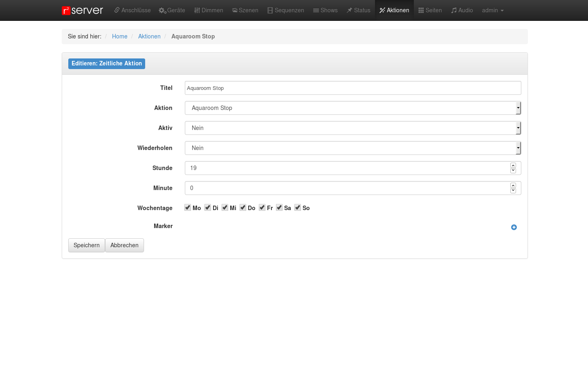The image size is (588, 383).
Task: Disable the So weekday checkbox
Action: click(298, 208)
